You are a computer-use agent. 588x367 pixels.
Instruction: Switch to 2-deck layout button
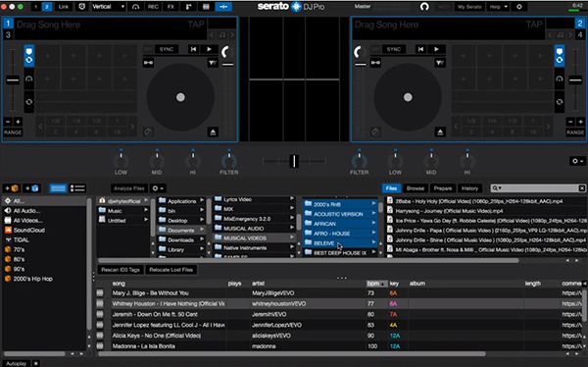[47, 7]
